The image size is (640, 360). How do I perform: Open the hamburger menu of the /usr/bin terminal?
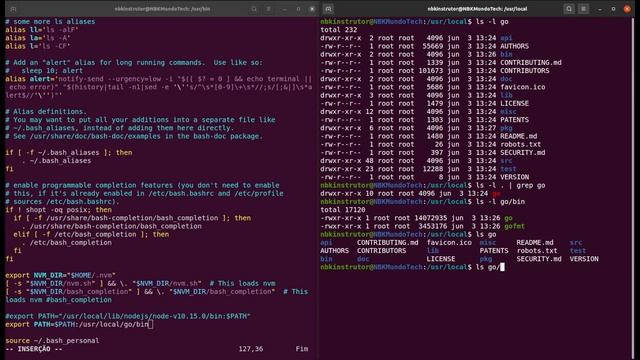click(x=268, y=9)
